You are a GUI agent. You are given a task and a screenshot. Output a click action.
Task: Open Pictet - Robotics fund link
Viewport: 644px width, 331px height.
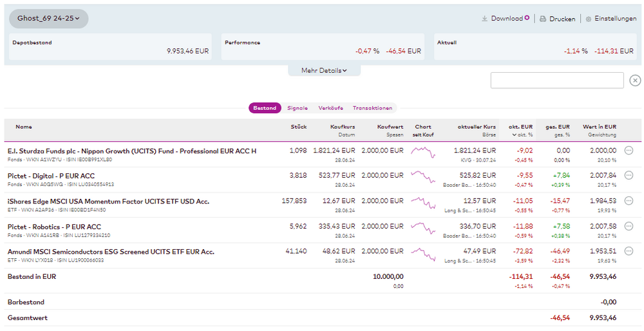54,226
